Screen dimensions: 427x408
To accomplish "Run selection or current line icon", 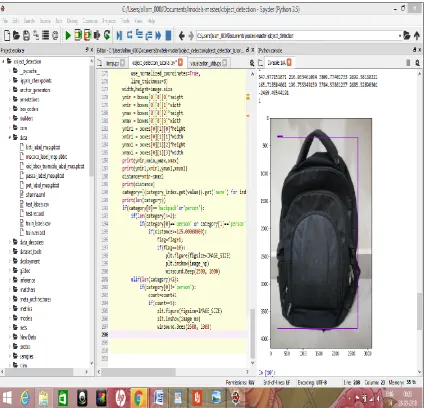I will (97, 35).
